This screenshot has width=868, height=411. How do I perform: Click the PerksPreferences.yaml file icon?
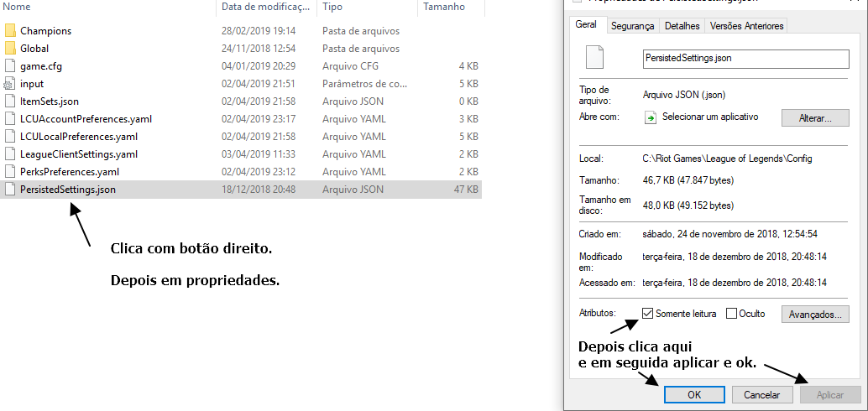[10, 171]
